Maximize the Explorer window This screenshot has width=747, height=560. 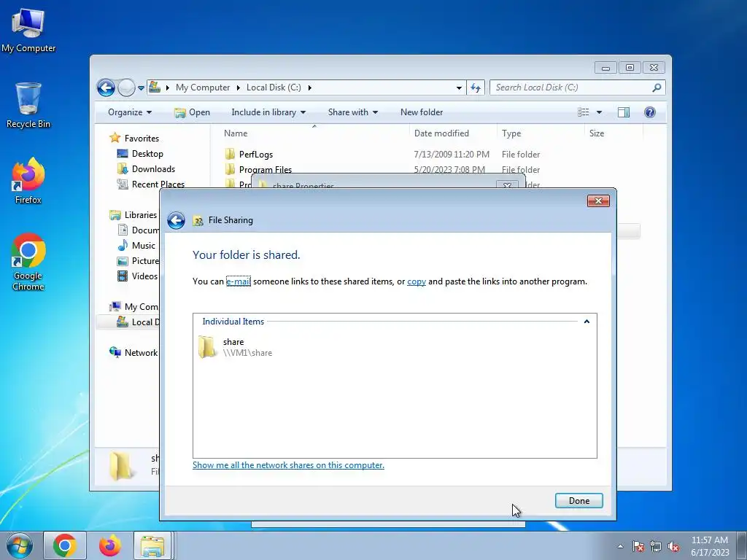tap(630, 68)
